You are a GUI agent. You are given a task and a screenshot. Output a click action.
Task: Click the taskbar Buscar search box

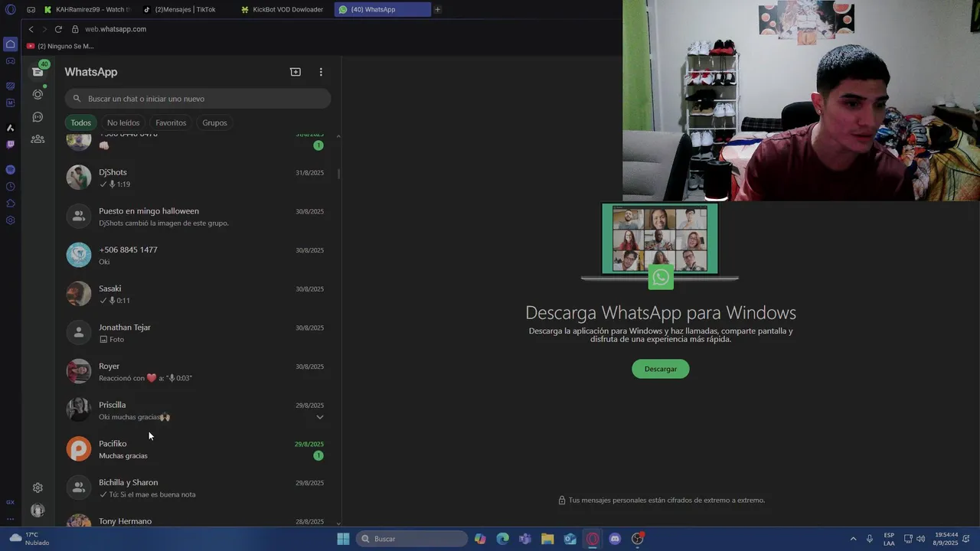point(412,539)
